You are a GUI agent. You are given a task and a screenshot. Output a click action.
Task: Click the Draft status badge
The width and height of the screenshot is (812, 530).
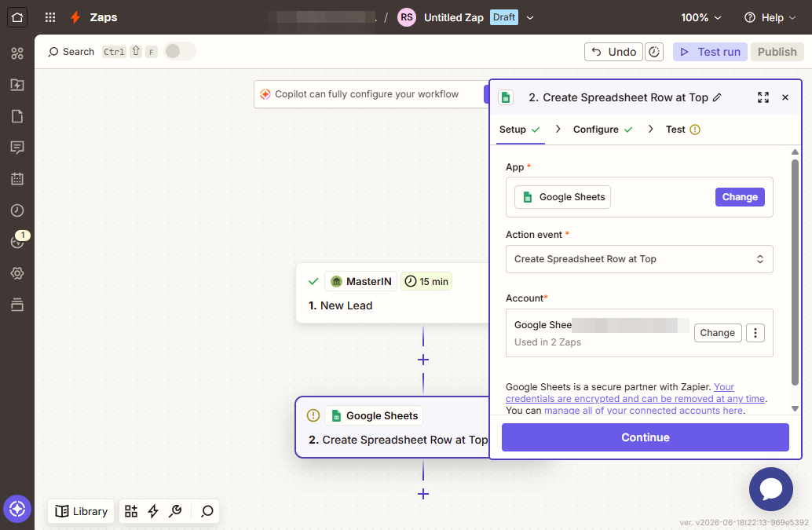[x=504, y=17]
